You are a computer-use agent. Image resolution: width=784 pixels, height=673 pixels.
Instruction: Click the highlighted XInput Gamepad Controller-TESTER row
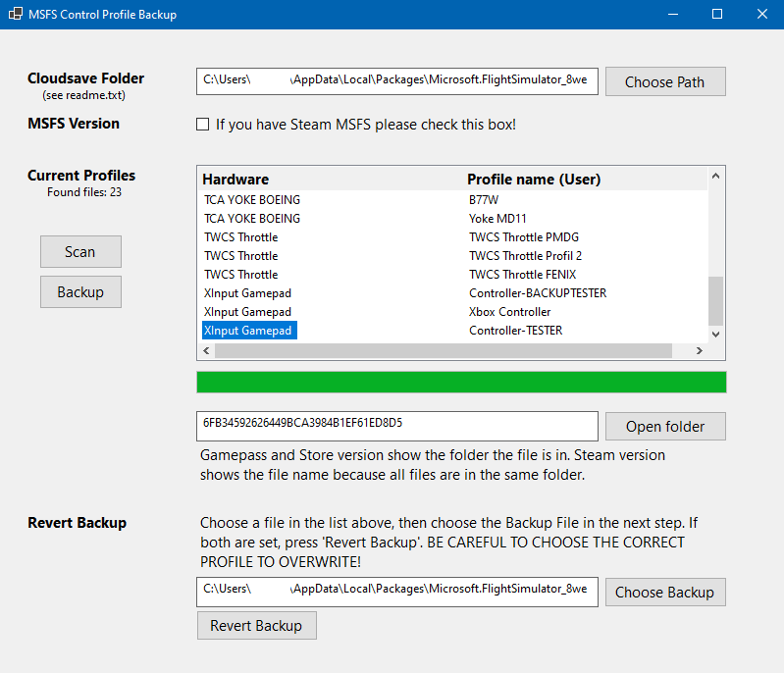coord(454,331)
